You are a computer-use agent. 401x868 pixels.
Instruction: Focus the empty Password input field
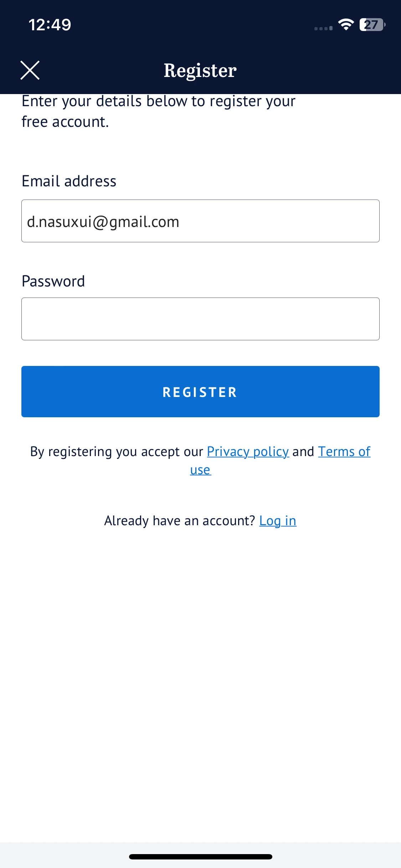point(200,319)
